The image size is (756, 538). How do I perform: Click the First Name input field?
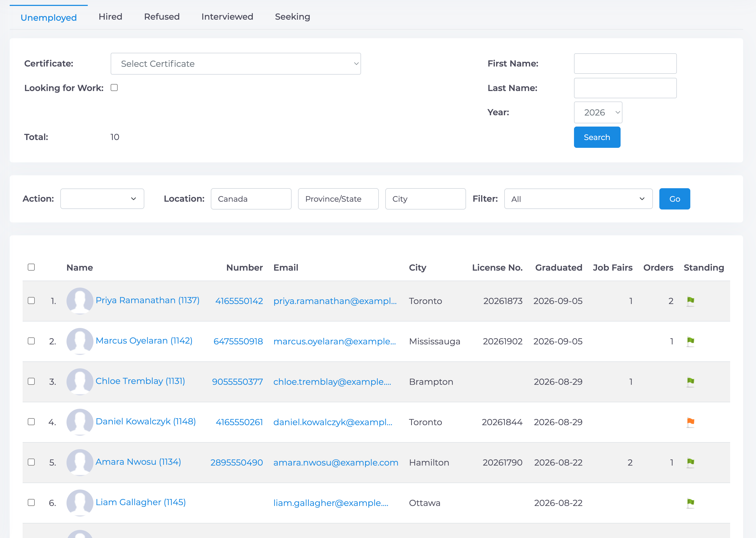[x=625, y=64]
